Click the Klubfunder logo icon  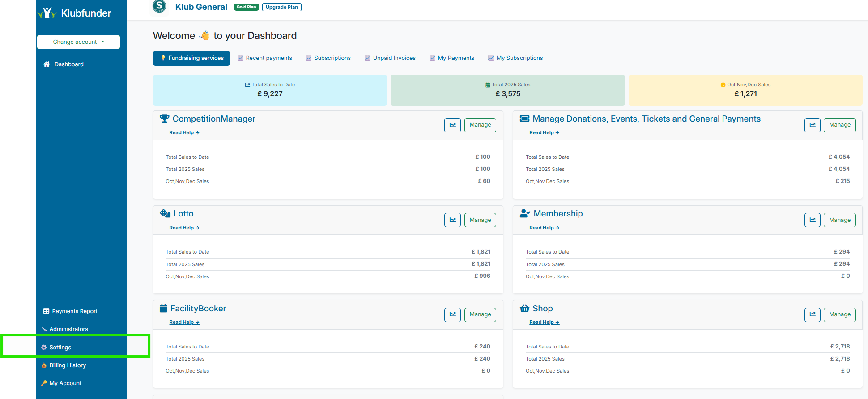click(47, 13)
